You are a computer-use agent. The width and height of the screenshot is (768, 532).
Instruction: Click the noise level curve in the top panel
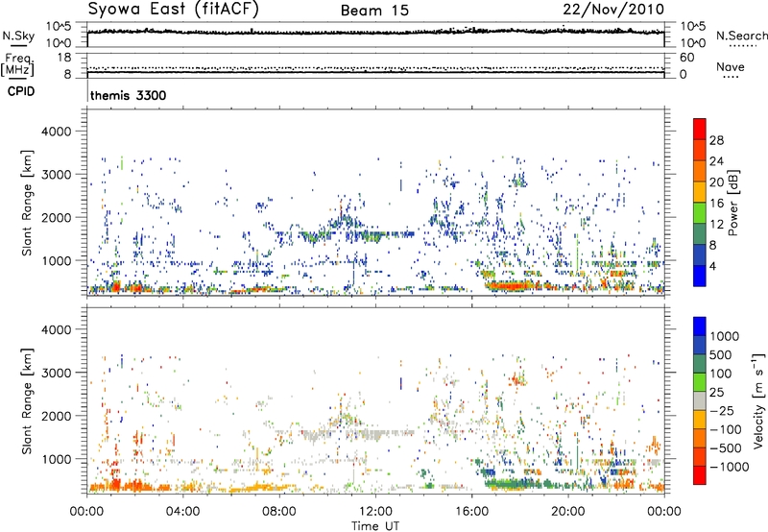[375, 32]
